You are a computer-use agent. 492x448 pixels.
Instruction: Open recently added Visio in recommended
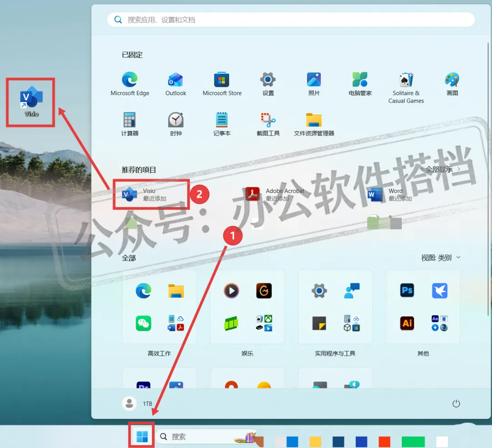point(151,194)
